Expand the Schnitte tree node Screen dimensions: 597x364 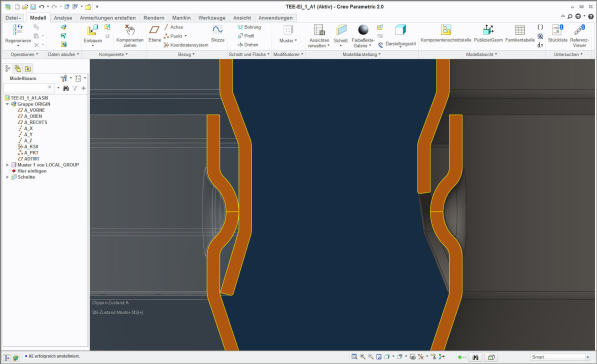pos(7,177)
